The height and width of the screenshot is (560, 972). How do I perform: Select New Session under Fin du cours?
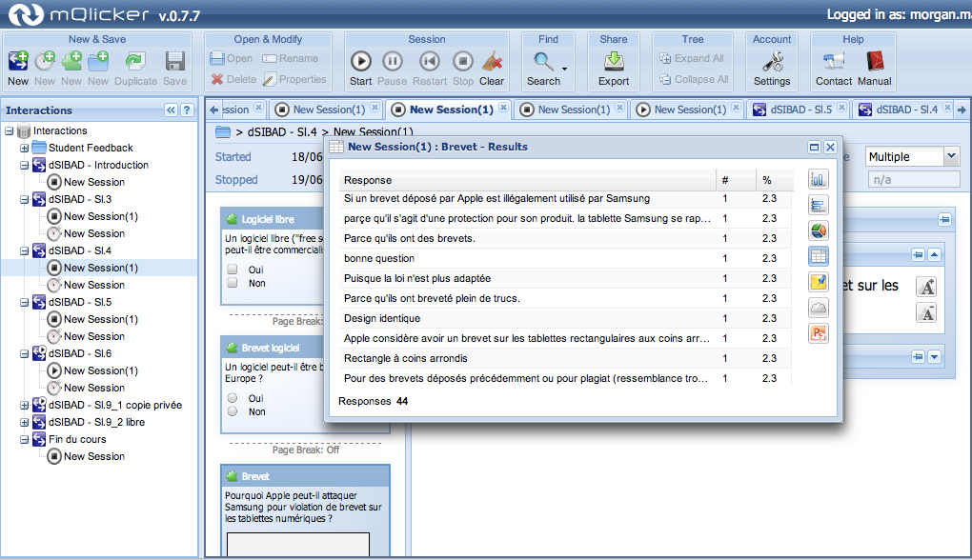(93, 456)
